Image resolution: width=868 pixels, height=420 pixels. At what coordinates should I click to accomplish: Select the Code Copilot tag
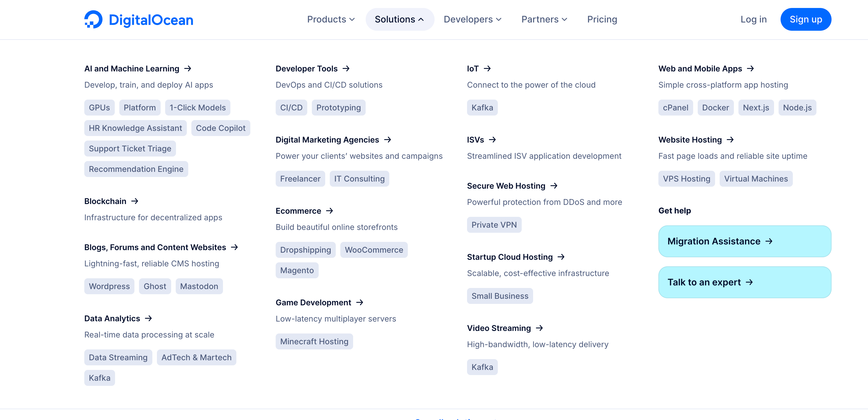click(221, 128)
